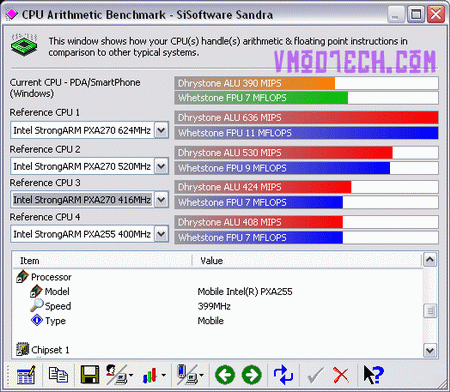Screen dimensions: 450x392
Task: Open arrow beside the PDA connection icon
Action: 202,375
